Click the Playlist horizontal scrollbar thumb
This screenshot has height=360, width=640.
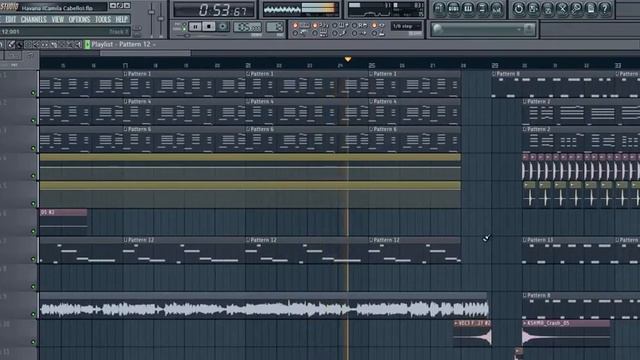coord(145,53)
